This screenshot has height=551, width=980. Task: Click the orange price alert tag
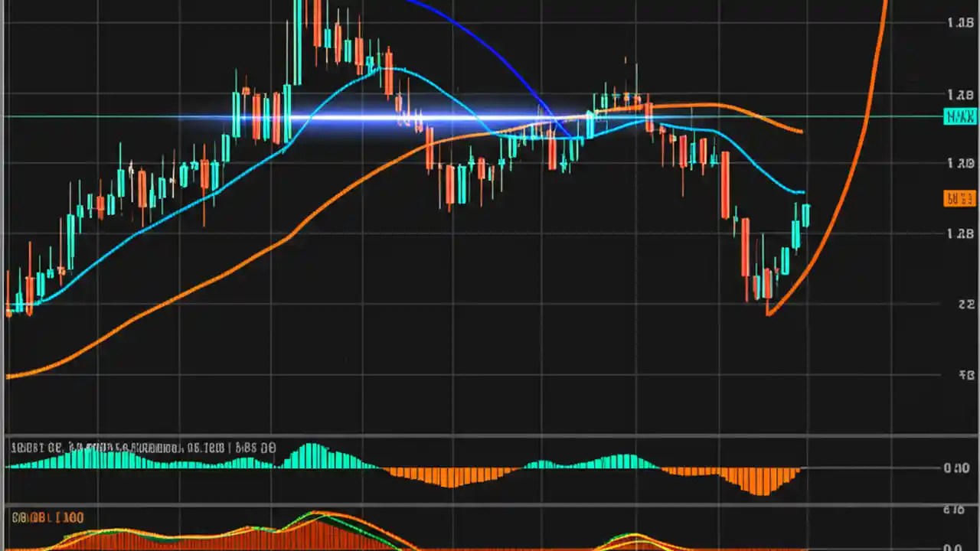pyautogui.click(x=959, y=198)
